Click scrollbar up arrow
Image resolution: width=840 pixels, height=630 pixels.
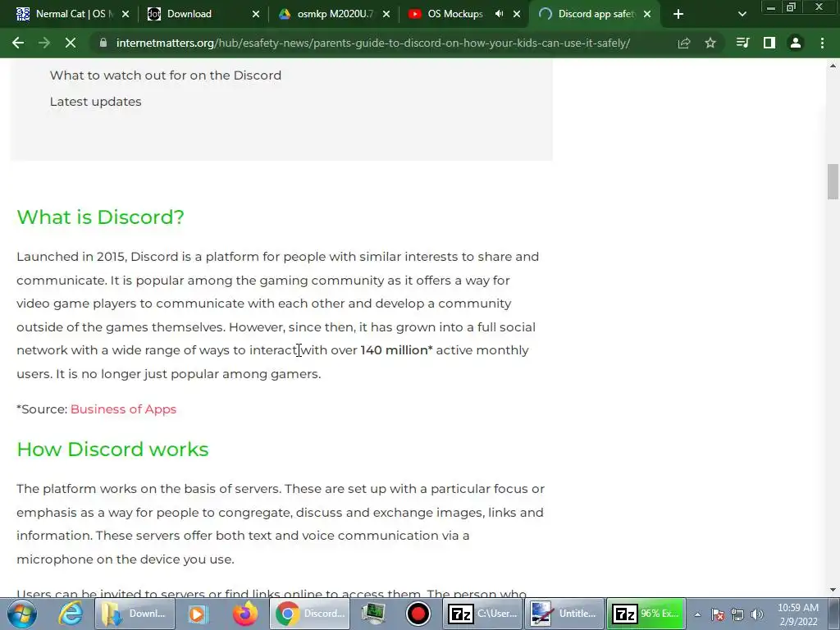click(833, 66)
